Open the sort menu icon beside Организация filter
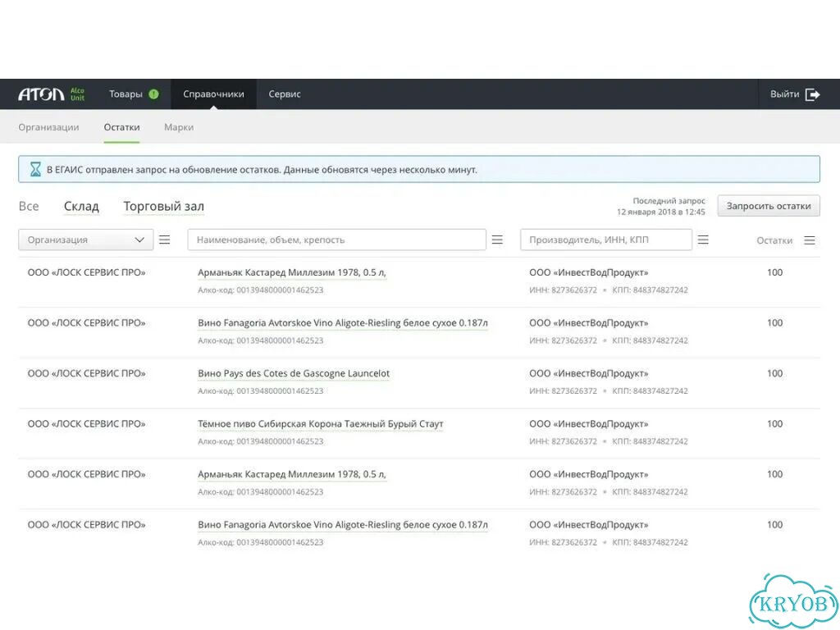The height and width of the screenshot is (630, 840). coord(164,240)
